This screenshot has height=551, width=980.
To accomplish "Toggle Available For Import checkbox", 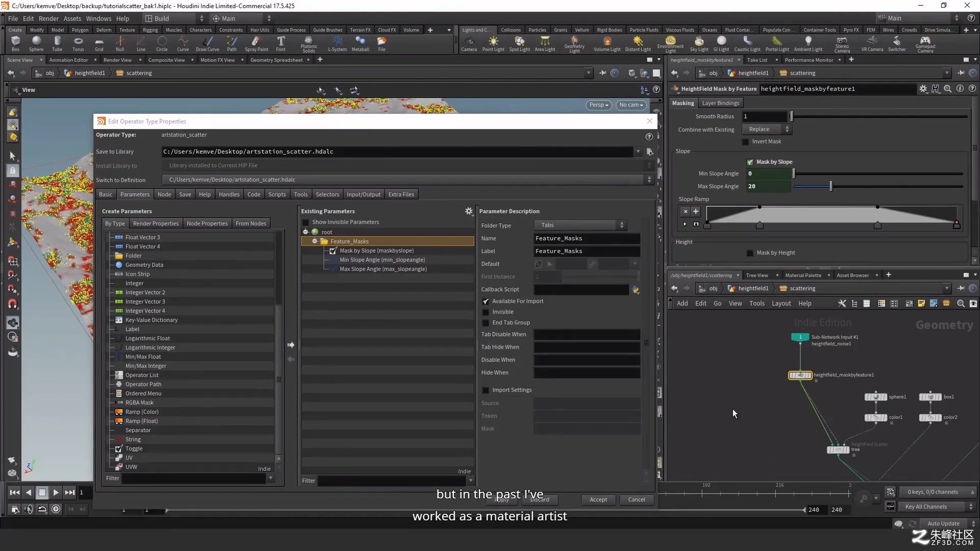I will [x=486, y=302].
